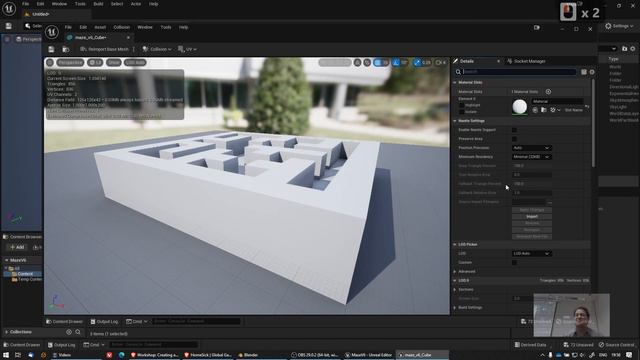This screenshot has width=640, height=360.
Task: Open the UV toolbar dropdown
Action: tap(187, 49)
